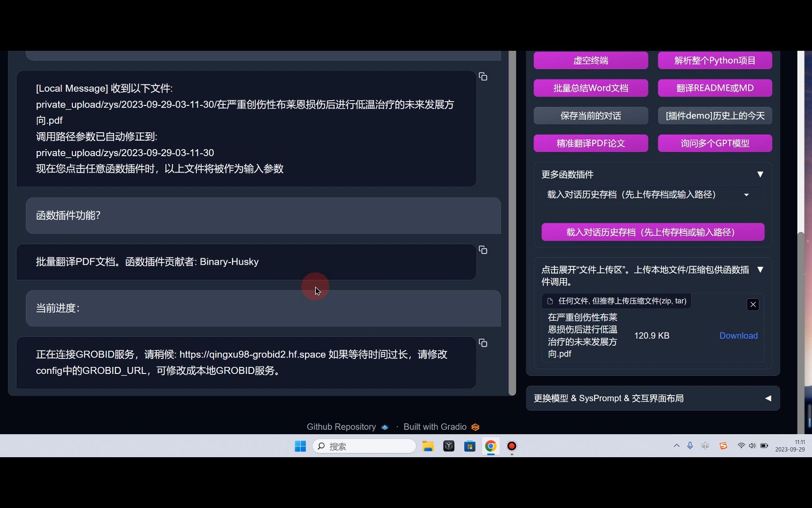812x508 pixels.
Task: Run [插件demo]历史上的今天 plugin
Action: point(715,116)
